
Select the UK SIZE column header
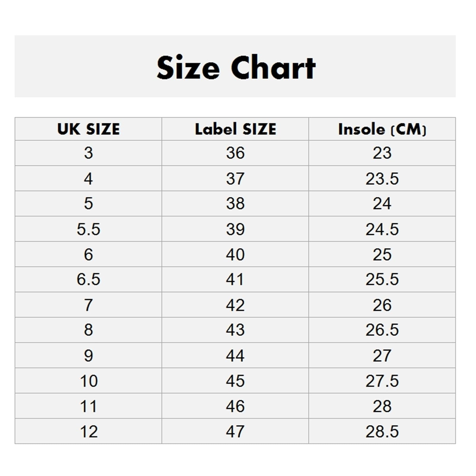click(x=88, y=129)
